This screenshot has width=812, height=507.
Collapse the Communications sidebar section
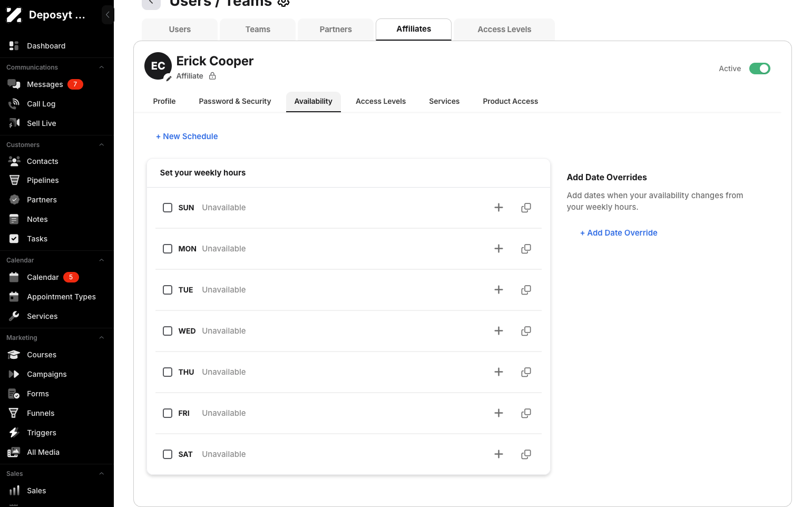pyautogui.click(x=102, y=67)
